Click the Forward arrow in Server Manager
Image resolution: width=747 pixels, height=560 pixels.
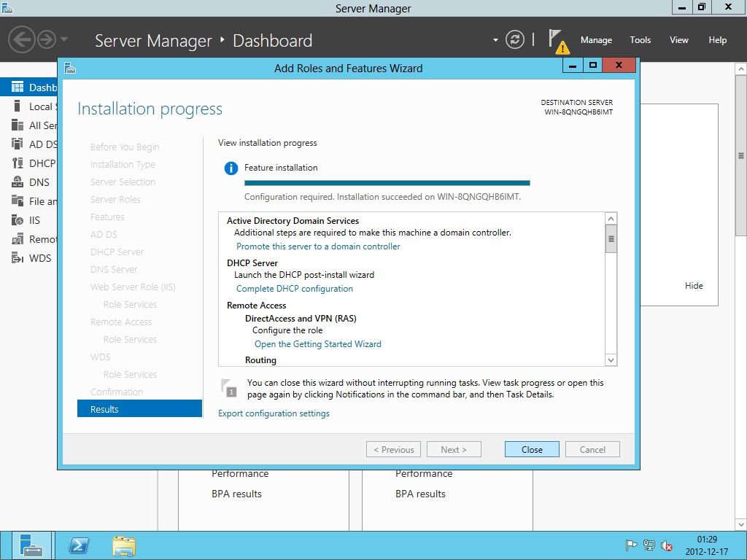pyautogui.click(x=47, y=39)
